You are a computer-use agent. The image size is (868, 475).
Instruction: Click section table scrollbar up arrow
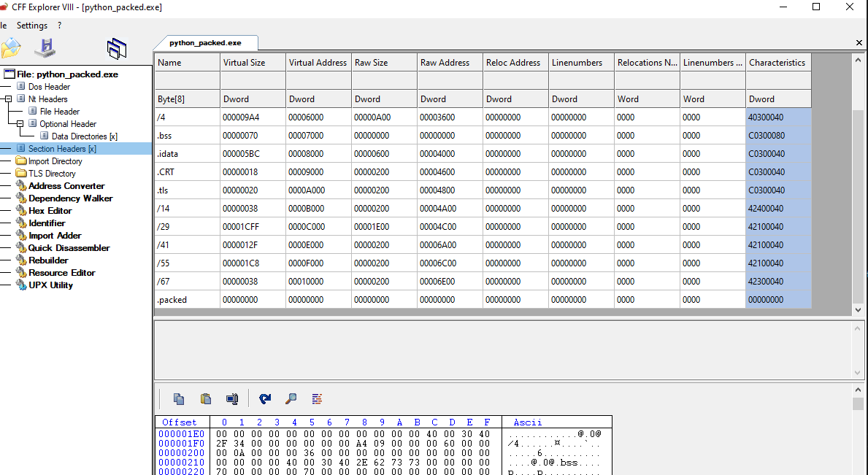858,60
